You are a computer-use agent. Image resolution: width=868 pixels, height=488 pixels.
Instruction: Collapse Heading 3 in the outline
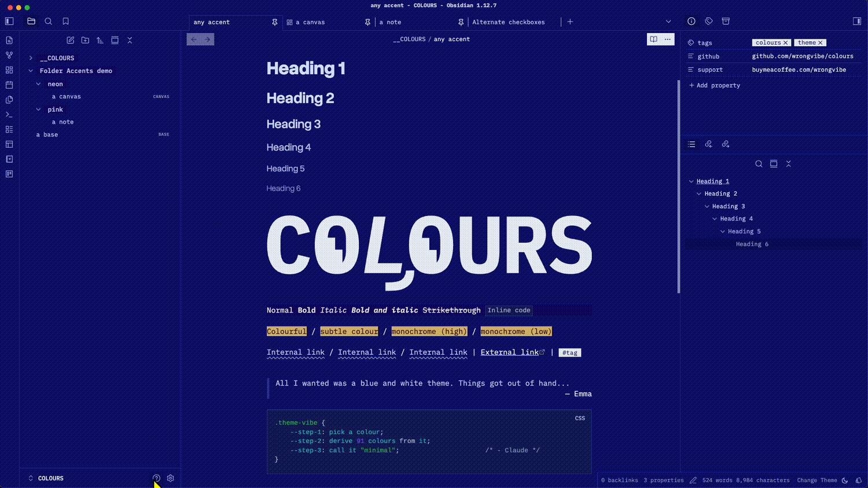click(707, 206)
